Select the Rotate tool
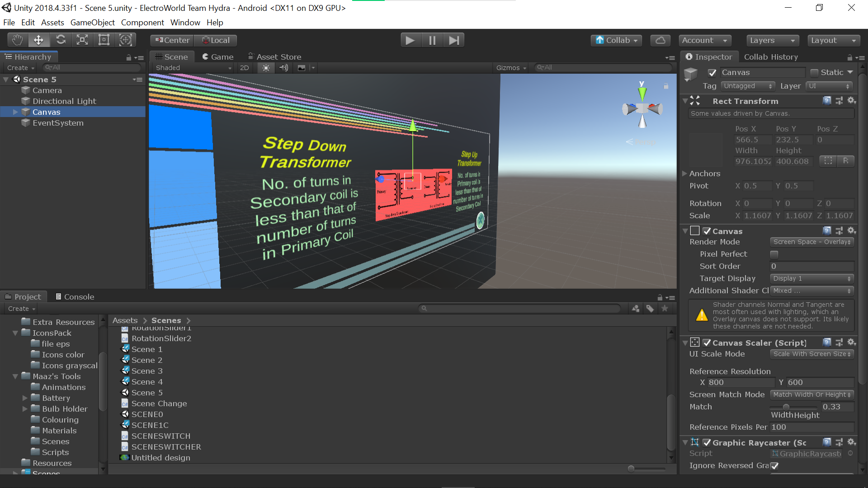 coord(61,40)
